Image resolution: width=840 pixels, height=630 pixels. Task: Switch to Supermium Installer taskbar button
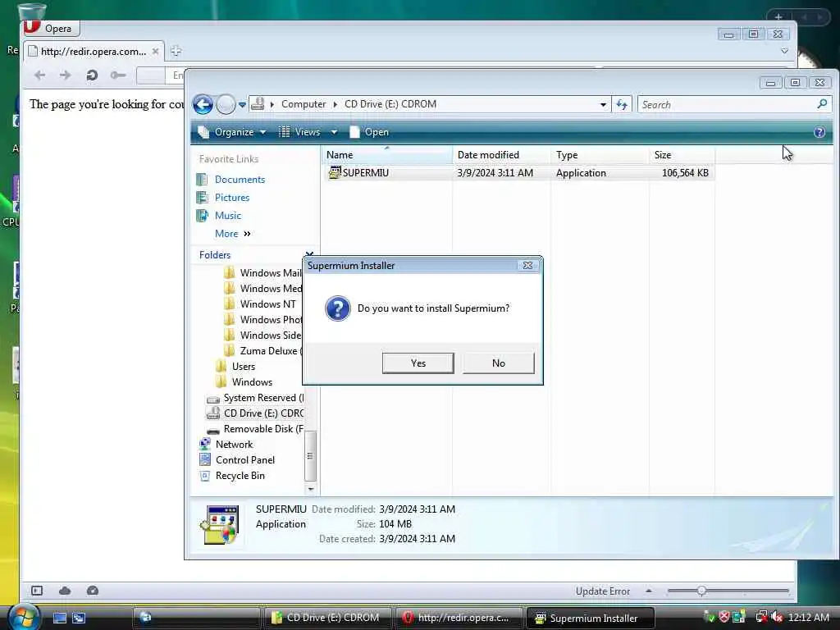coord(590,618)
